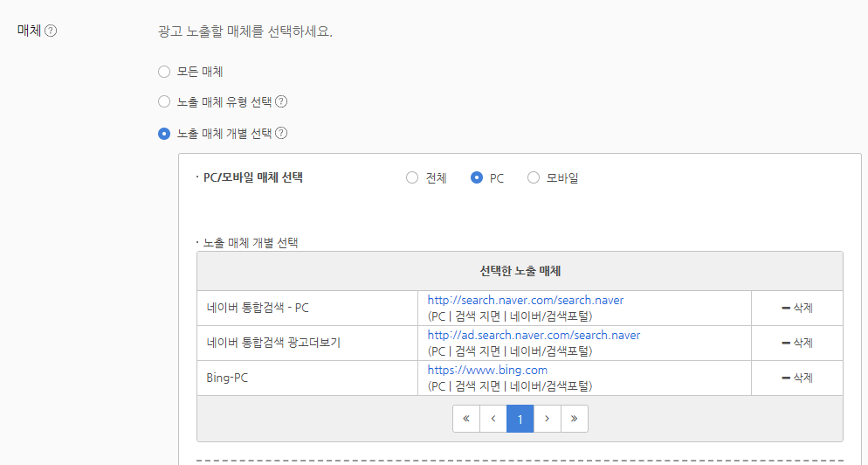The height and width of the screenshot is (465, 868).
Task: Click the Bing-PC name cell
Action: coord(307,378)
